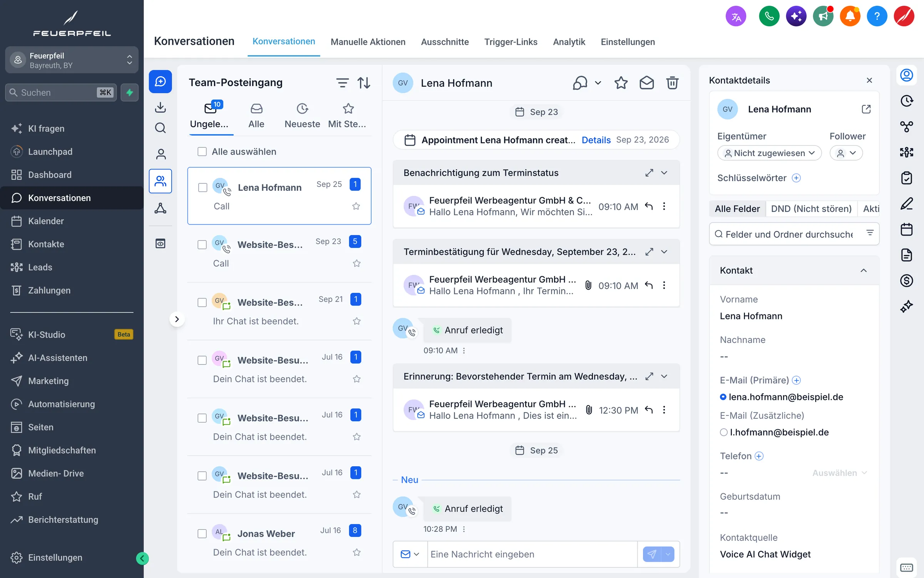The width and height of the screenshot is (924, 578).
Task: Open Details link of the appointment
Action: coord(596,140)
